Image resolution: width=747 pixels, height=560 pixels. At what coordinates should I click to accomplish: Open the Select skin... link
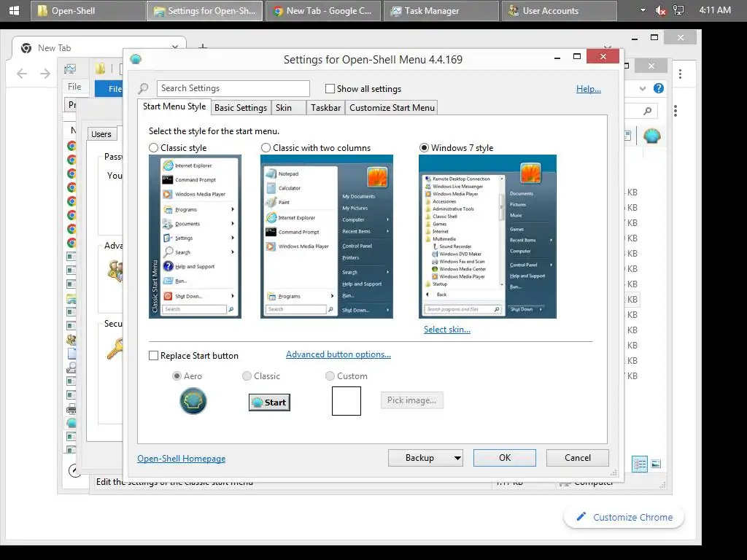pyautogui.click(x=447, y=329)
